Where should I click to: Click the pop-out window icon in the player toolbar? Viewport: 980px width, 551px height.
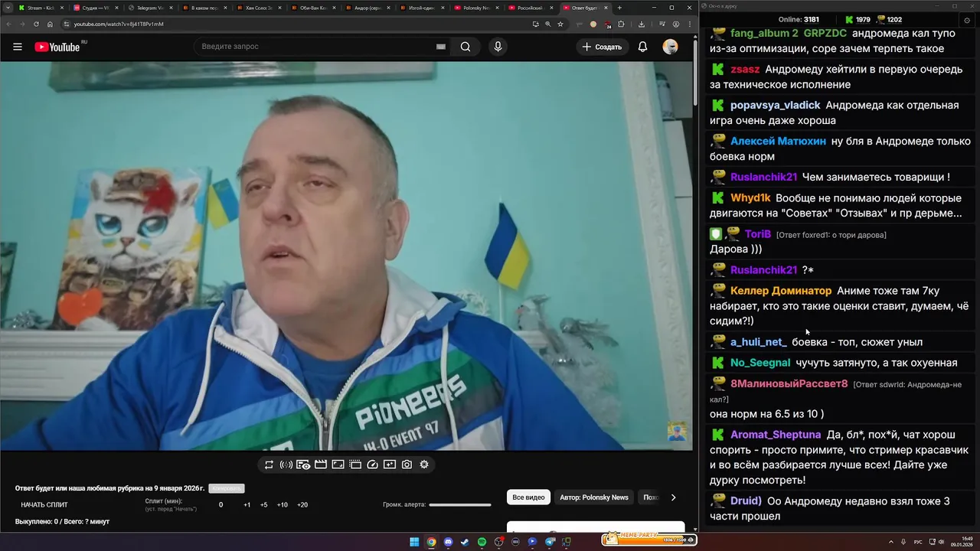click(x=355, y=465)
